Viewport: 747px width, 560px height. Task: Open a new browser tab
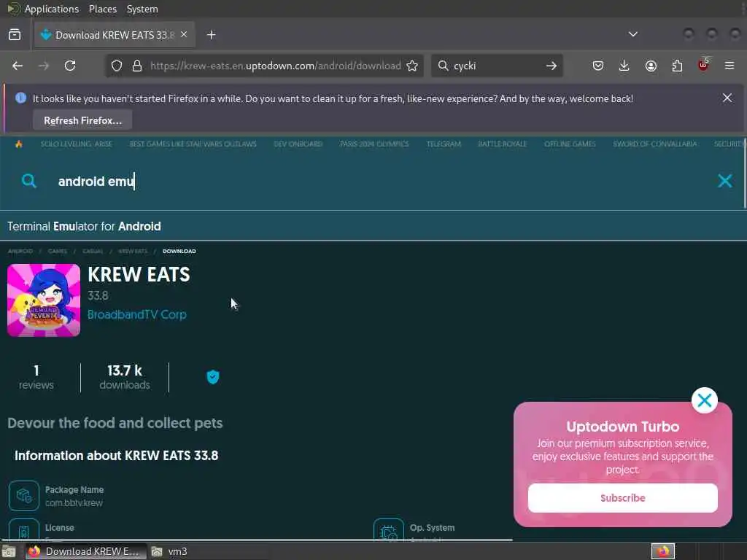click(211, 35)
